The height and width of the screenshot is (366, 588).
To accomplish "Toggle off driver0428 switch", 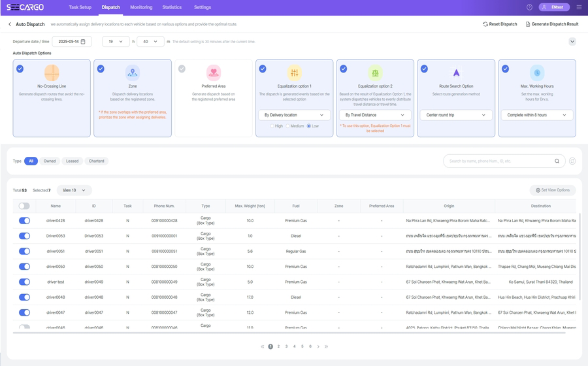I will (x=24, y=220).
